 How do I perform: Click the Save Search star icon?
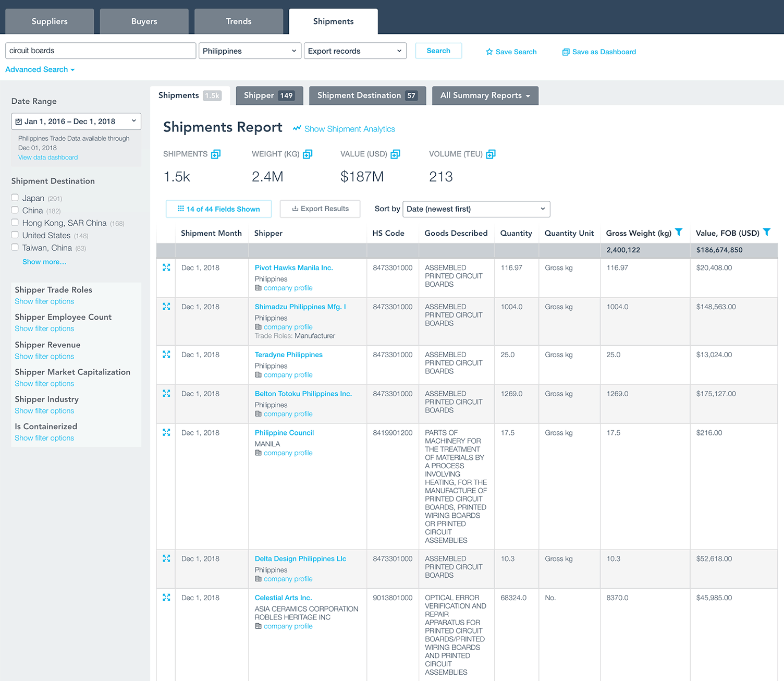coord(489,52)
